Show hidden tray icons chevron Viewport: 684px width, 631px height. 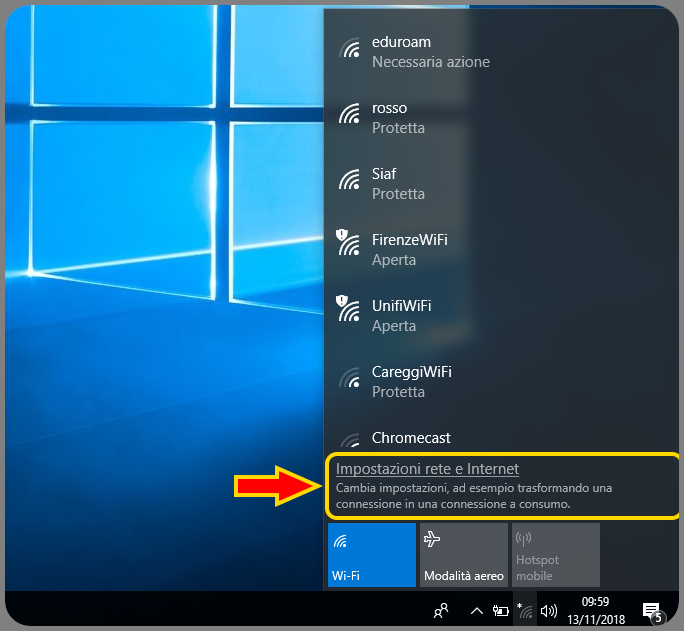pyautogui.click(x=477, y=611)
